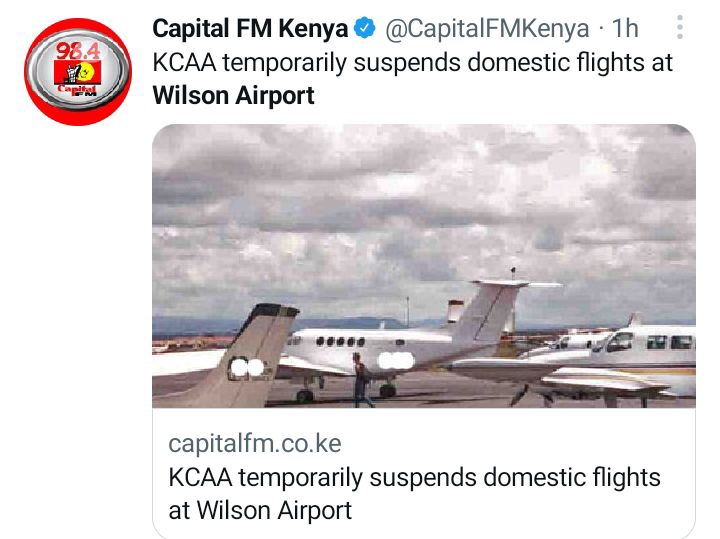Open the Capital FM 98.4 profile avatar
This screenshot has width=720, height=539.
78,72
